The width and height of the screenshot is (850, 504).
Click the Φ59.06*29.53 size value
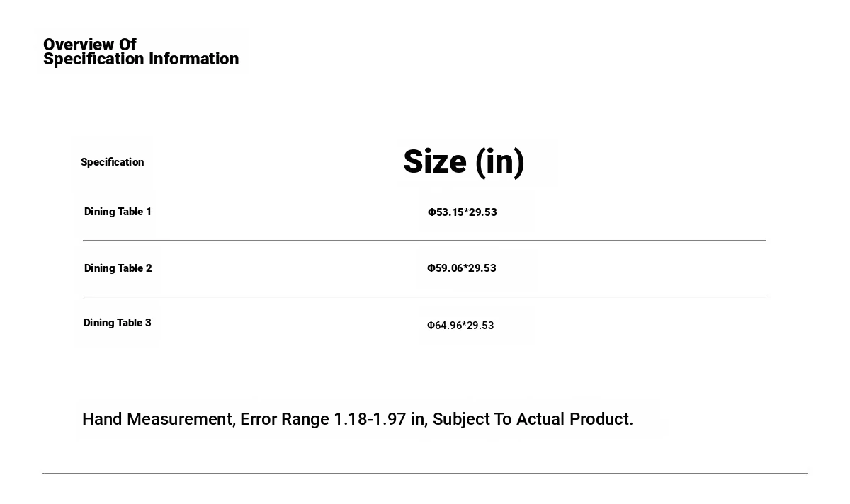pyautogui.click(x=461, y=268)
